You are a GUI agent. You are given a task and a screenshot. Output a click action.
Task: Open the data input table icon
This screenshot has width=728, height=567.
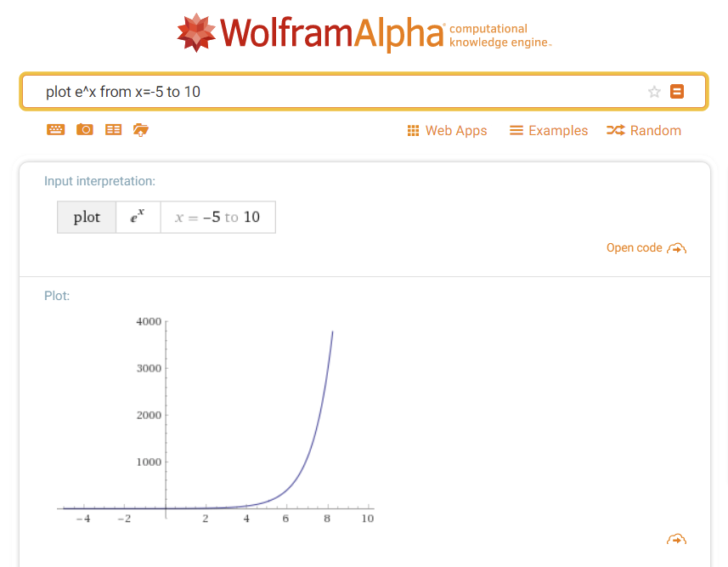pos(113,130)
